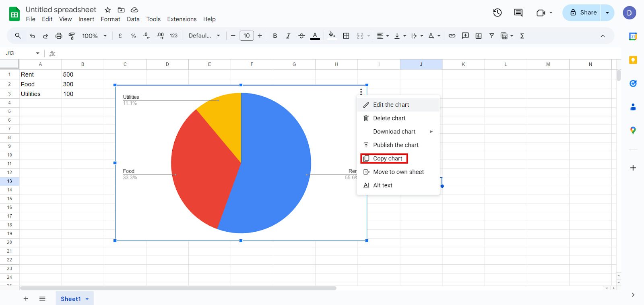Open Sheet1 tab options arrow
Image resolution: width=644 pixels, height=305 pixels.
(x=87, y=299)
